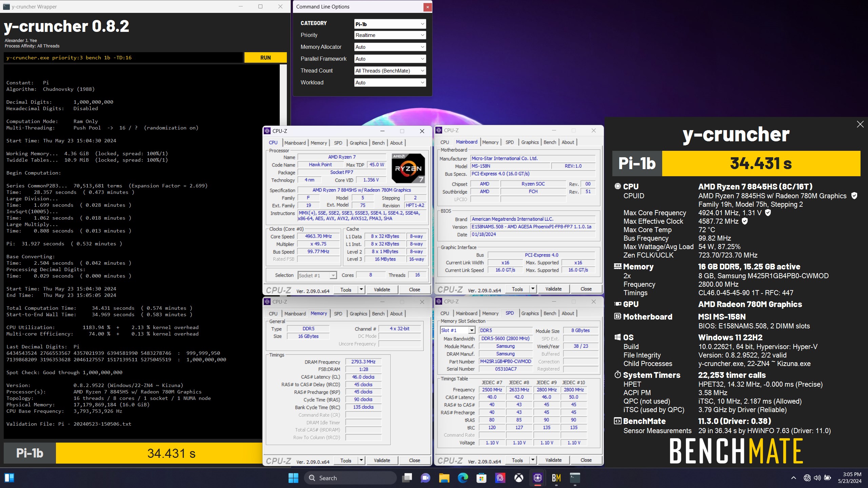Open the terminal icon in the taskbar

point(575,478)
